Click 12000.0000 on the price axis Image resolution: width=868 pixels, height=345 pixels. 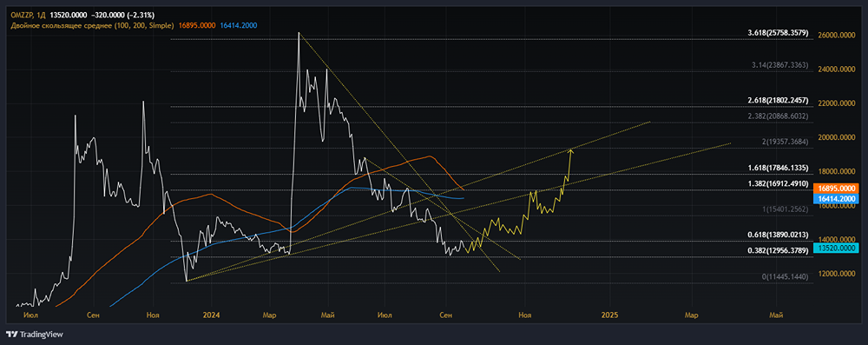(x=837, y=274)
